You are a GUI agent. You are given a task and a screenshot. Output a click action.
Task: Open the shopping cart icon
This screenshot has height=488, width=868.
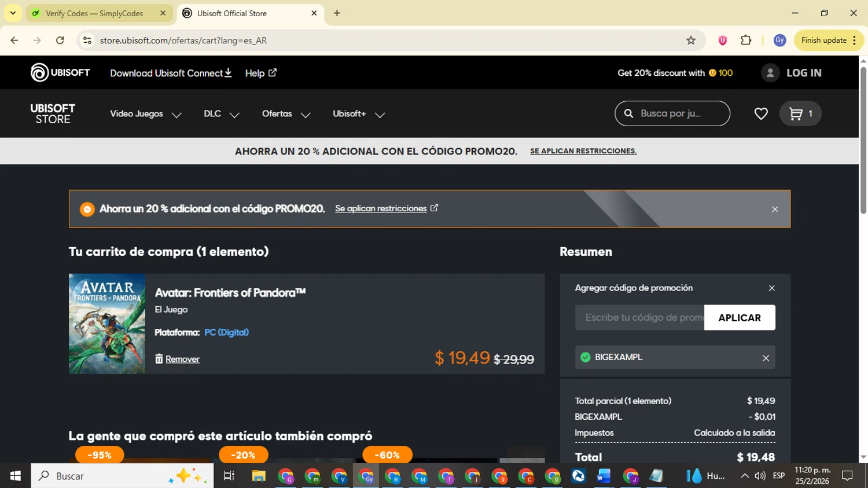pos(800,113)
